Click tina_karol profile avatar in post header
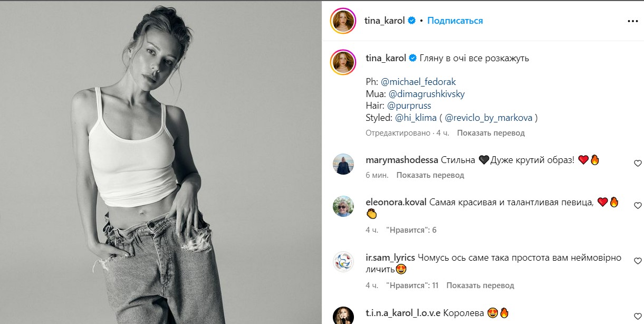 (343, 21)
